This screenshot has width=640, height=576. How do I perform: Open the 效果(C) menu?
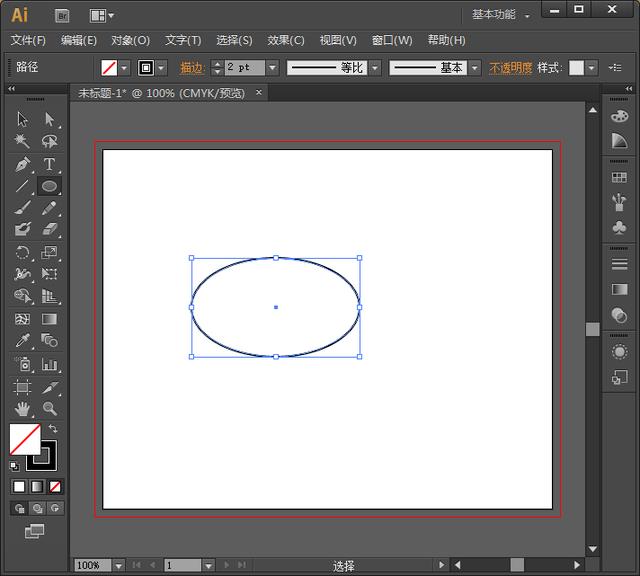(x=286, y=40)
